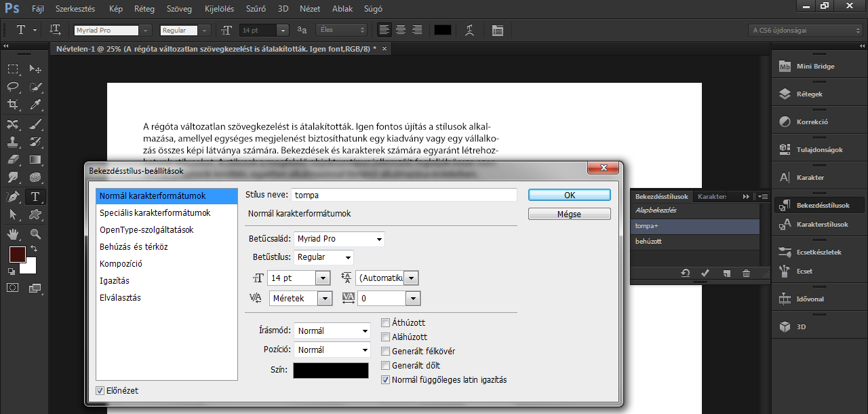Open the Fájl menu

37,10
